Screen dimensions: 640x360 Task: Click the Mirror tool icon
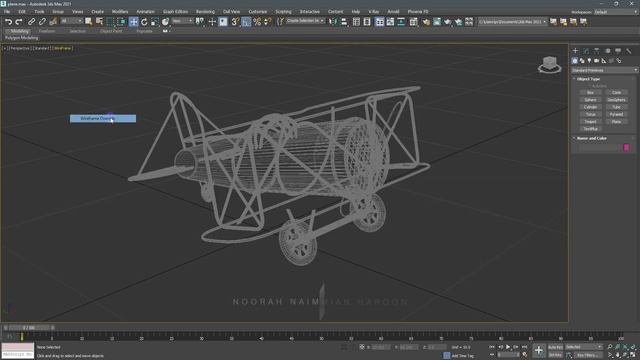(x=333, y=22)
